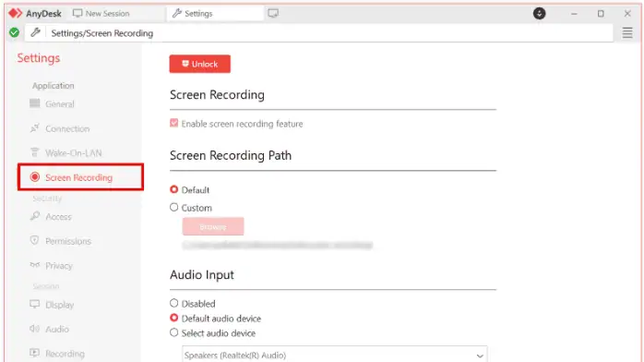Maximize the AnyDesk window
The height and width of the screenshot is (362, 644).
point(601,14)
